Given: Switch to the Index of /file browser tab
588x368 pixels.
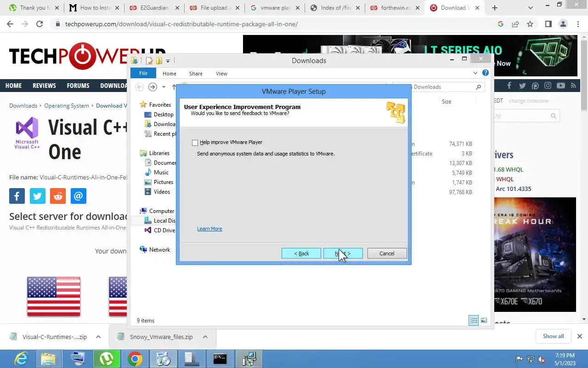Looking at the screenshot, I should coord(336,8).
